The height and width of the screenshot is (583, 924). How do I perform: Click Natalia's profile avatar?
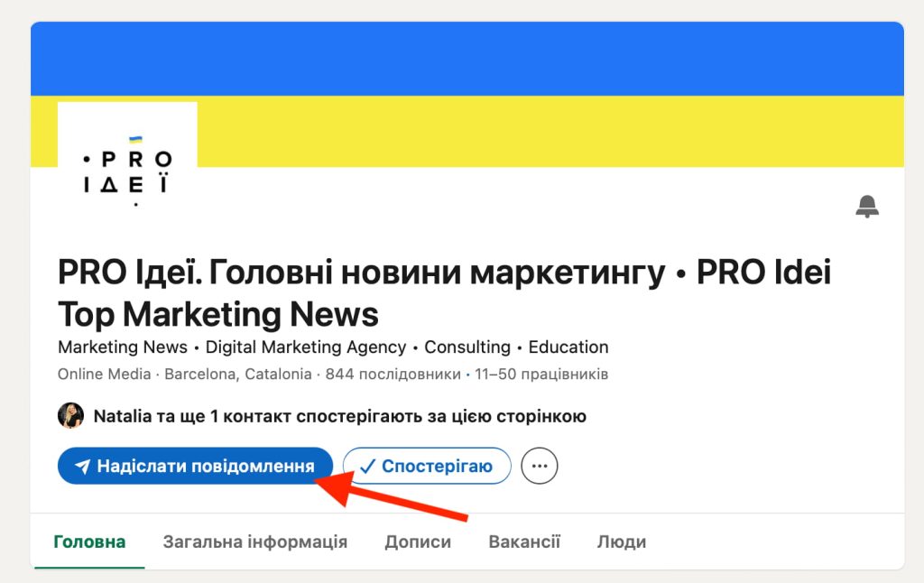tap(70, 416)
